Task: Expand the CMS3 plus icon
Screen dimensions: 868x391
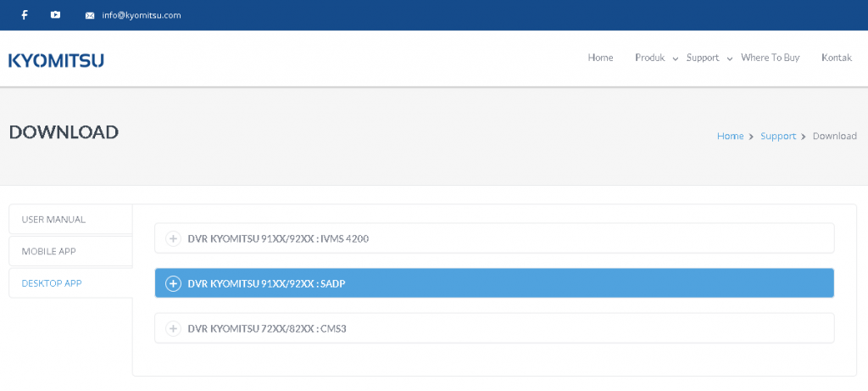Action: pos(173,328)
